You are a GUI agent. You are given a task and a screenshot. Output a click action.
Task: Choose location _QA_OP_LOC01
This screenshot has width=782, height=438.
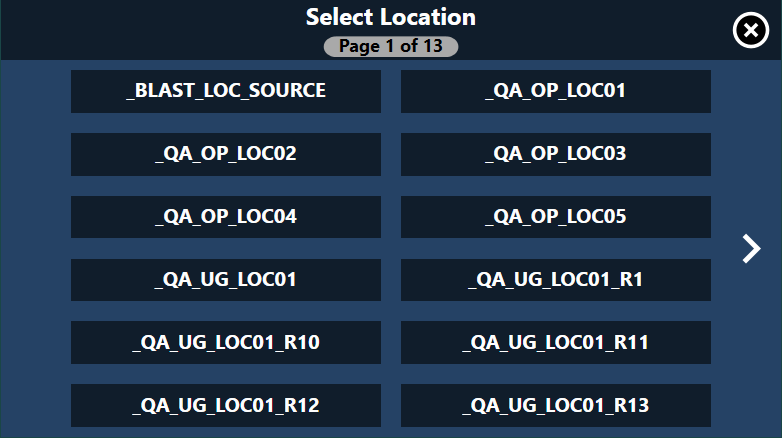(556, 91)
